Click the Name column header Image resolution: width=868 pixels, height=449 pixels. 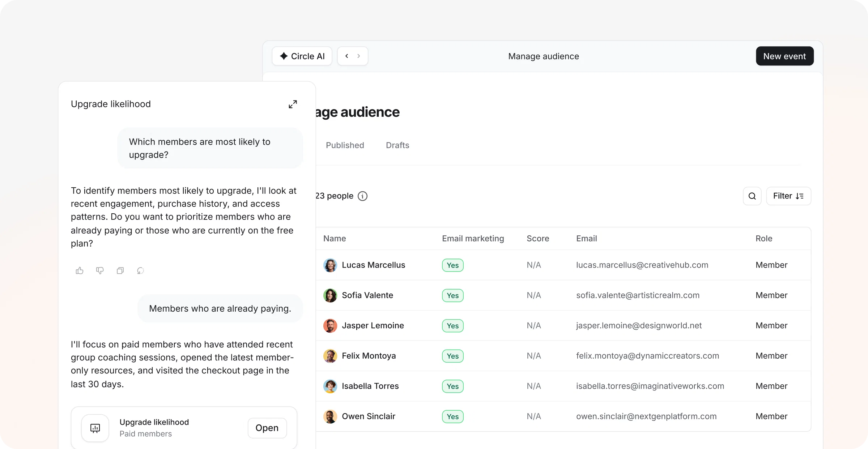pos(335,239)
